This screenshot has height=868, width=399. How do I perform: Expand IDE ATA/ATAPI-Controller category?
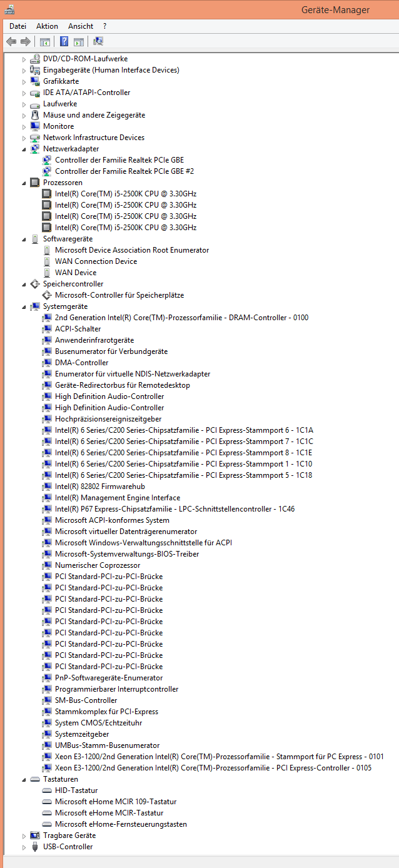[x=24, y=93]
